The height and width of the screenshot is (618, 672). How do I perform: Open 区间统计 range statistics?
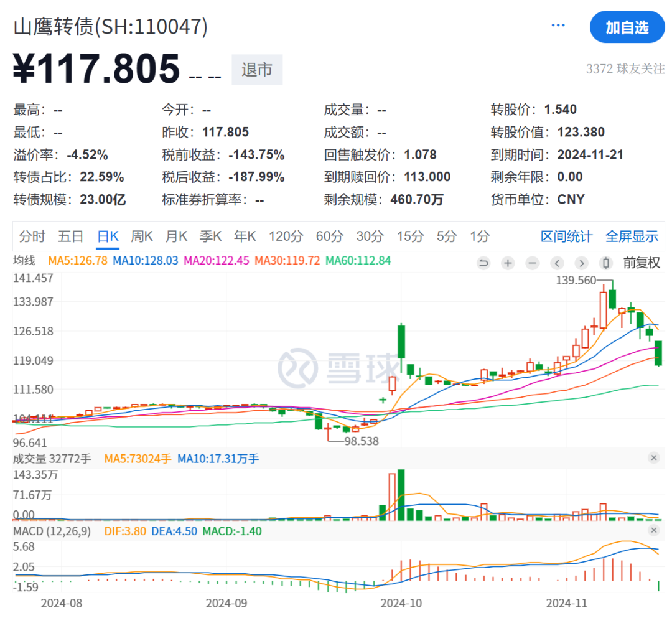click(566, 236)
